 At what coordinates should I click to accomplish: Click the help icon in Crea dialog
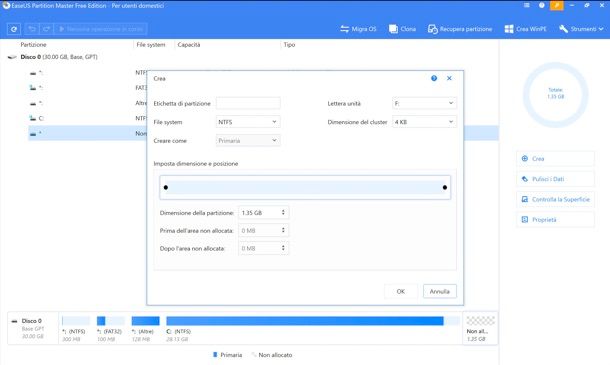click(x=434, y=78)
